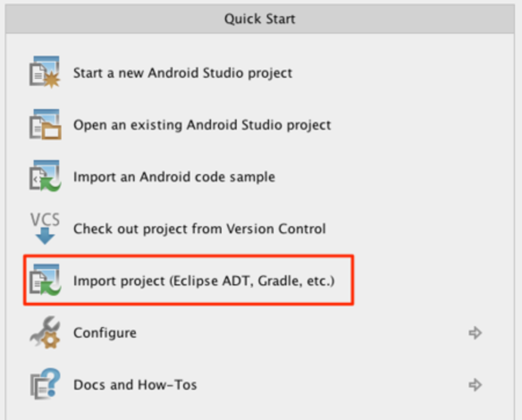Click the Quick Start panel header
Screen dimensions: 522x420
point(260,19)
